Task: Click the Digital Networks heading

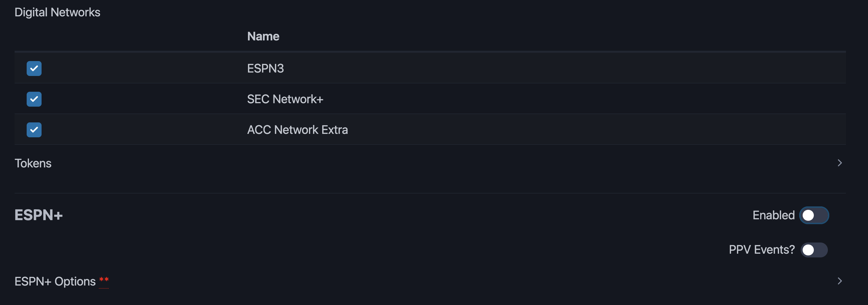Action: [57, 13]
